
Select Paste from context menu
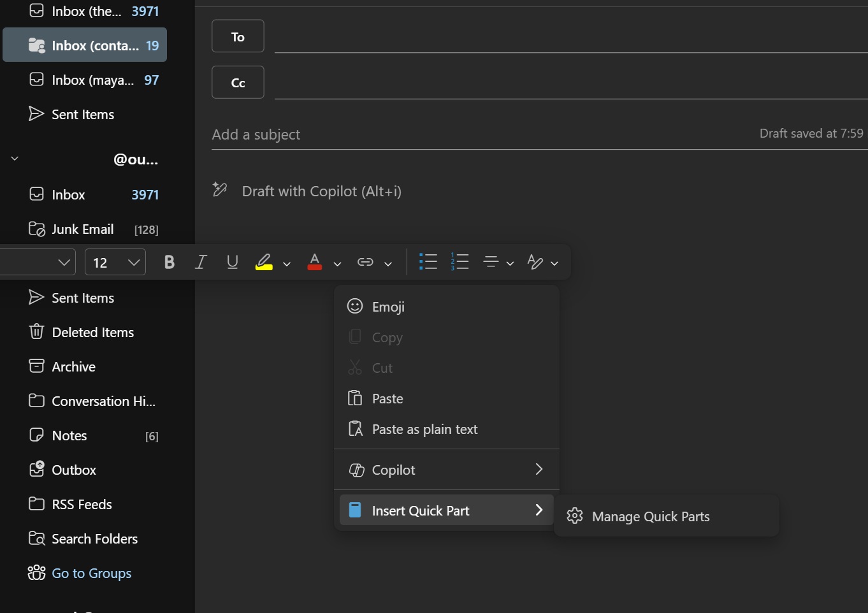446,398
